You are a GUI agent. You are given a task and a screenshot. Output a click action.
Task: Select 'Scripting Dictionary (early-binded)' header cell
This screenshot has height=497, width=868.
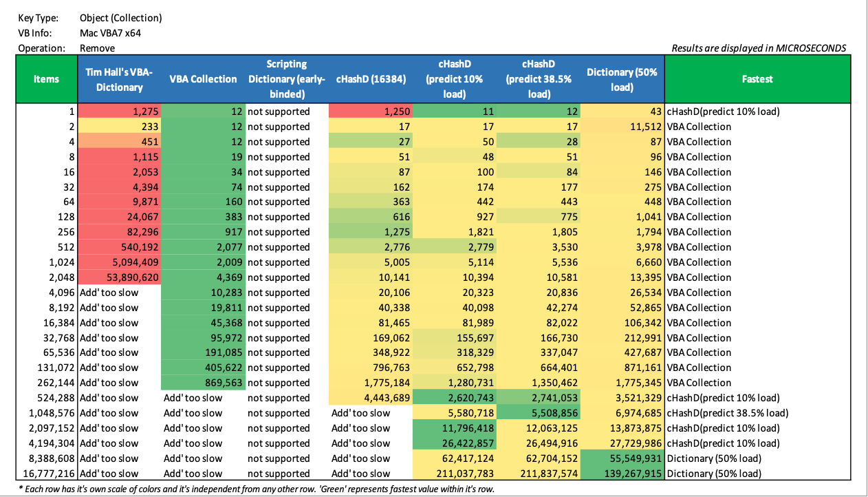pos(287,79)
